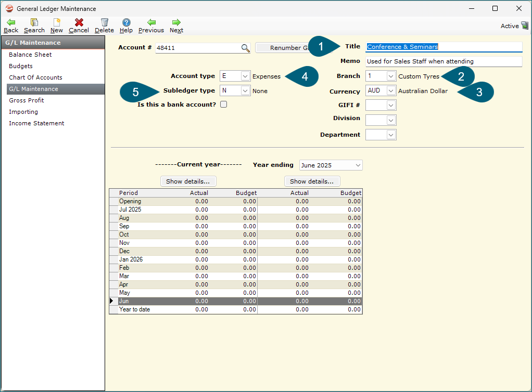Click the Memo field

point(444,61)
